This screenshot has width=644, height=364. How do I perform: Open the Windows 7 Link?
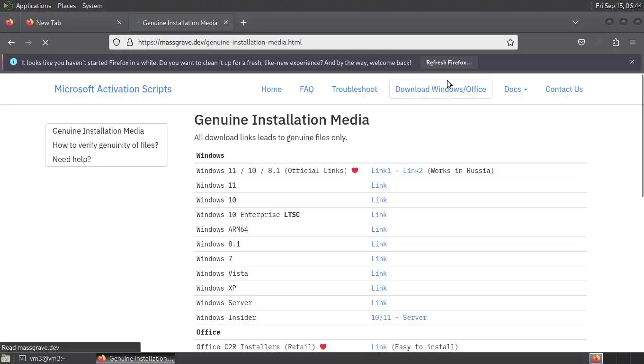pos(379,259)
